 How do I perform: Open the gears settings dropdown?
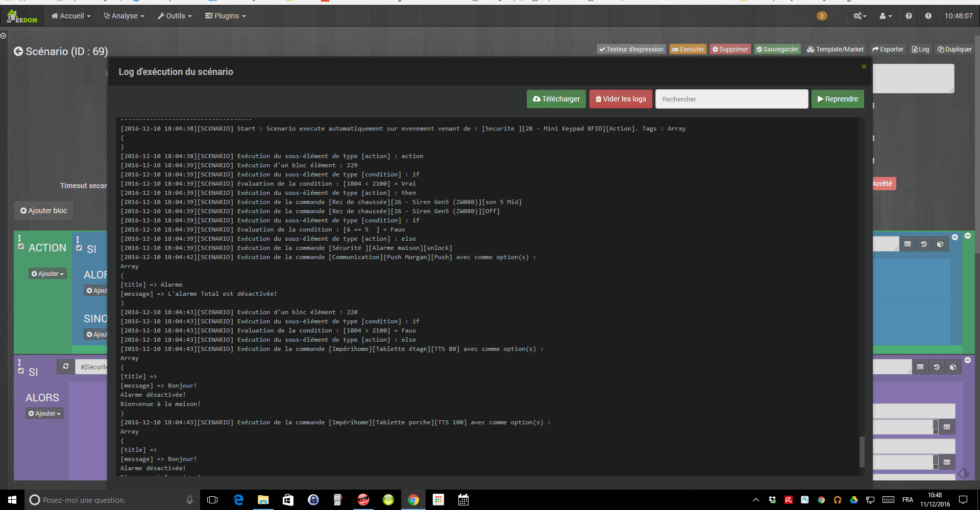[x=860, y=16]
